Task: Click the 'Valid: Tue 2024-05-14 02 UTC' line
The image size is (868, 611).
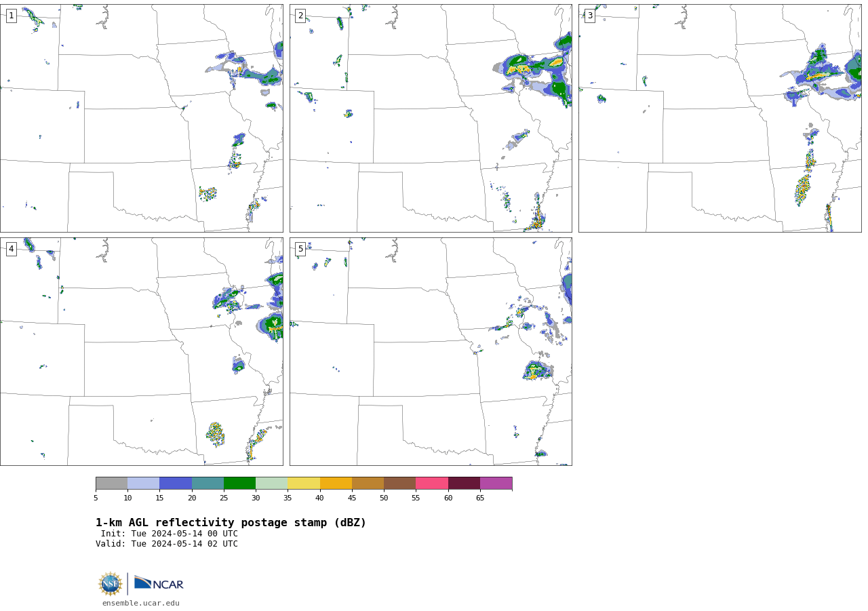Action: coord(167,544)
